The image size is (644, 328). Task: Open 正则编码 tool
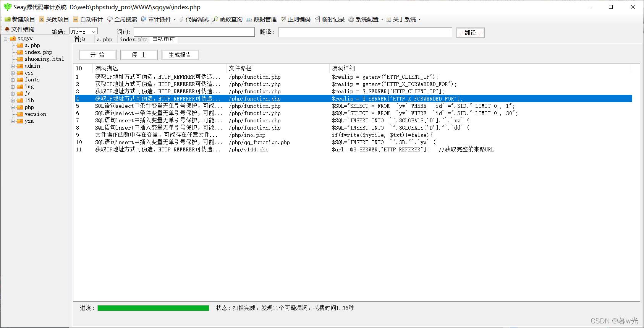(296, 19)
